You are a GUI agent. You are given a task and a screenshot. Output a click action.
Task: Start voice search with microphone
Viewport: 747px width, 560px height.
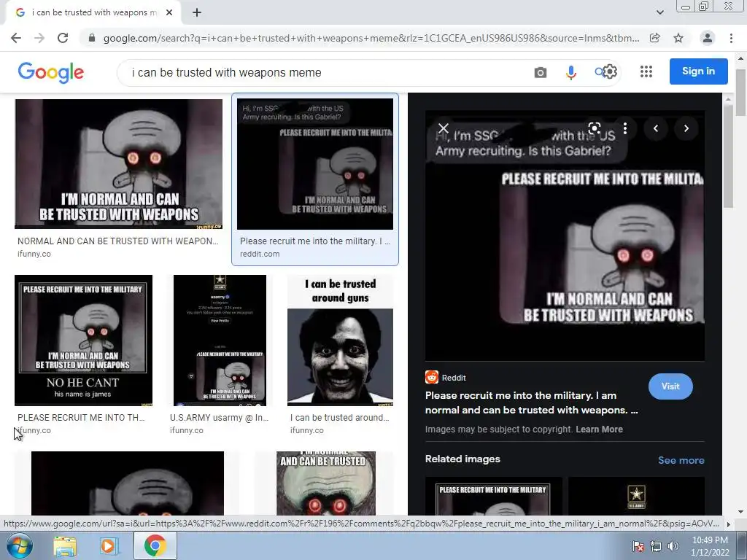pos(570,73)
